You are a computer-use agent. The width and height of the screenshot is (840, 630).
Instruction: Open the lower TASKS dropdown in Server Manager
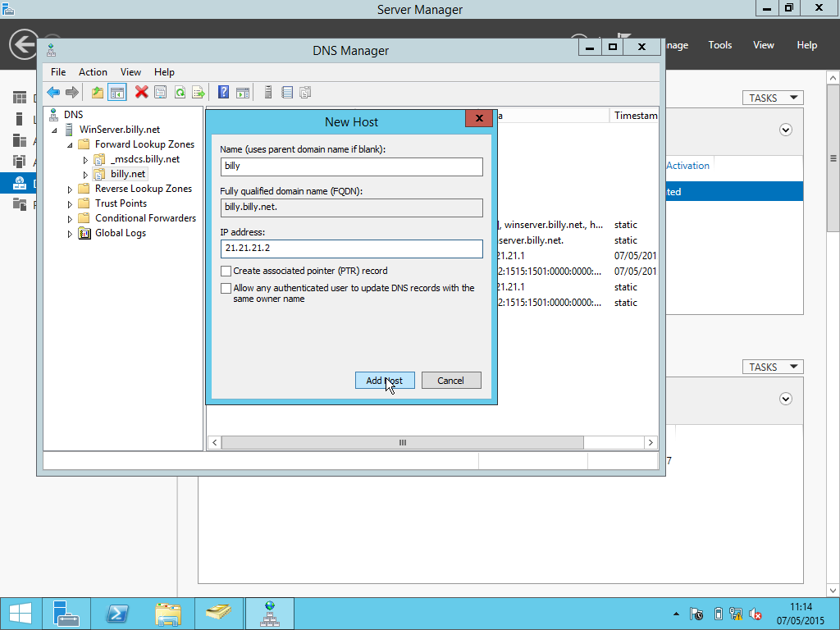point(773,367)
